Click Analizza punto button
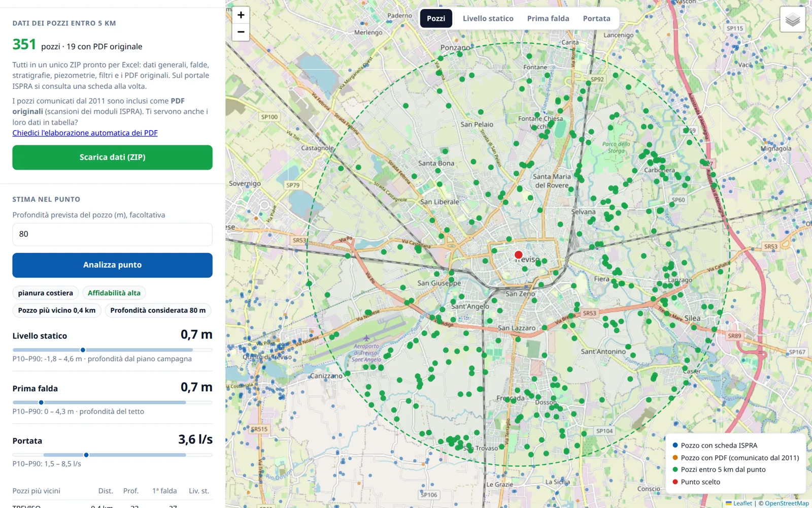The image size is (812, 508). tap(112, 265)
